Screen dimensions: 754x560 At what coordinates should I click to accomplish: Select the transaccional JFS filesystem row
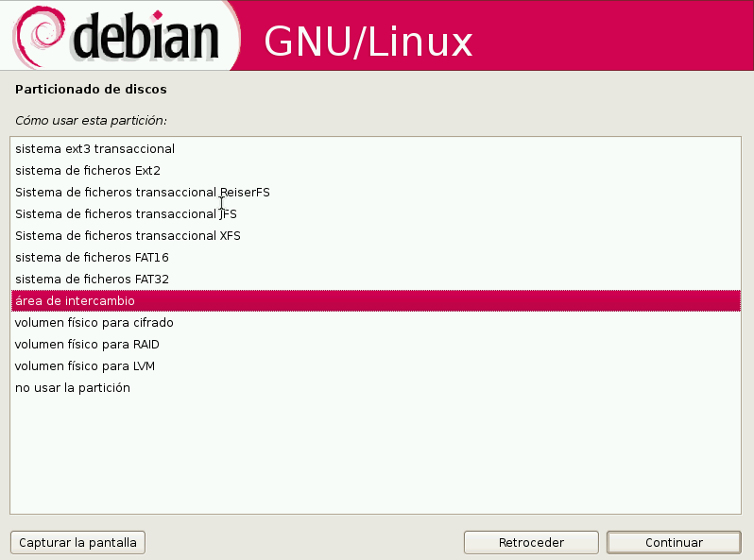point(375,214)
